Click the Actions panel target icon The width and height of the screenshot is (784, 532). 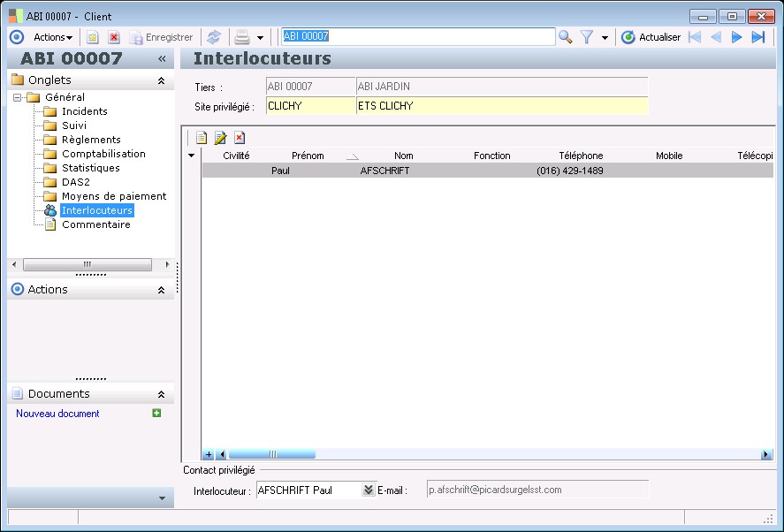(x=18, y=289)
